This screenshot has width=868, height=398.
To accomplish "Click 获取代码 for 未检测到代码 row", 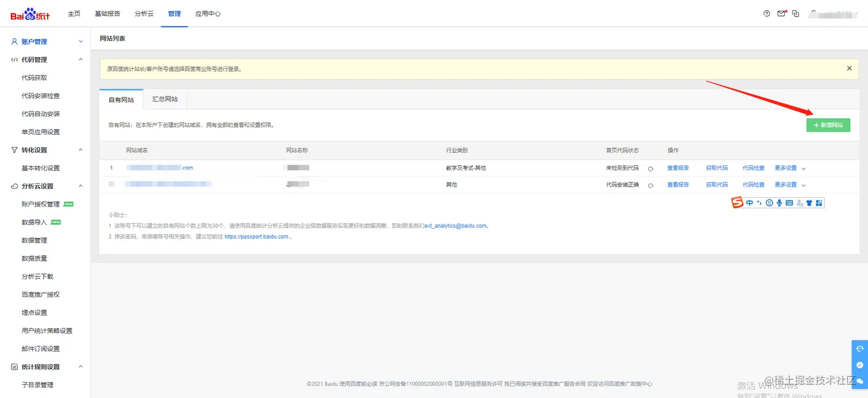I will 717,168.
